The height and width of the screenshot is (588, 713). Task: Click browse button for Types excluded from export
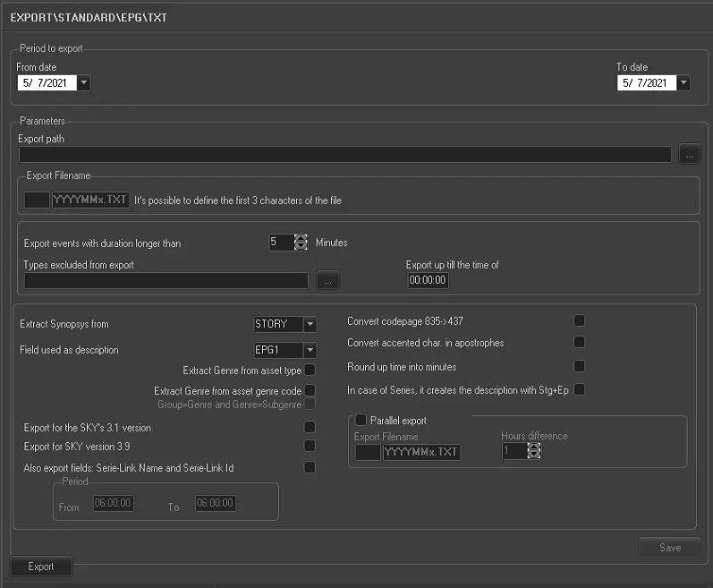[x=327, y=280]
